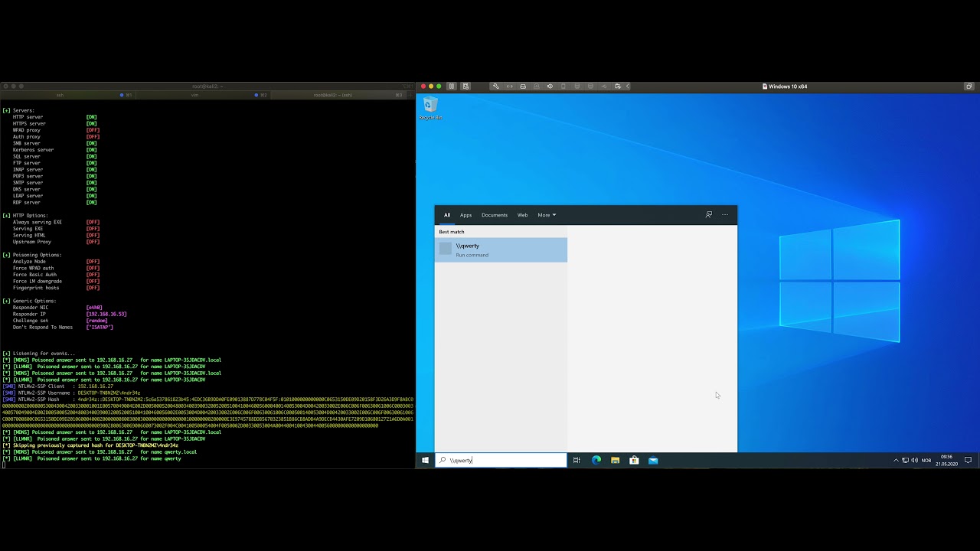Show hidden tray icons chevron

pos(896,460)
